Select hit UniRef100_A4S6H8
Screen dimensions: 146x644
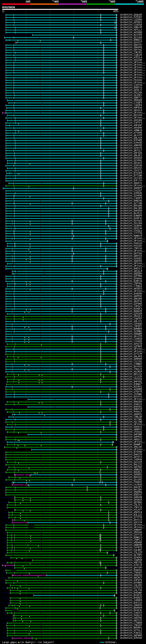click(x=131, y=32)
